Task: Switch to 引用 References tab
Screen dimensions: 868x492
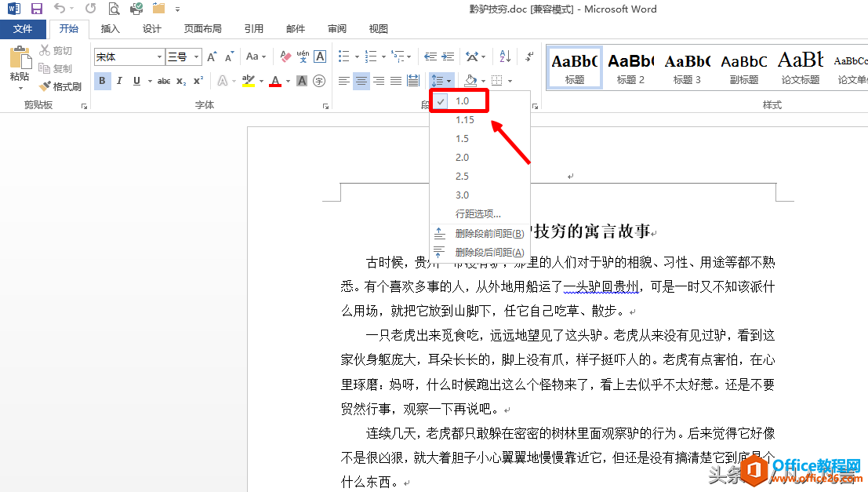Action: click(x=254, y=29)
